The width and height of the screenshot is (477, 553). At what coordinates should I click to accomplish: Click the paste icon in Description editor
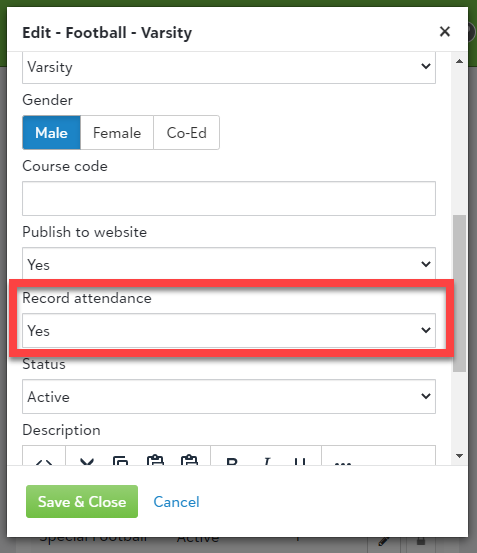(155, 460)
